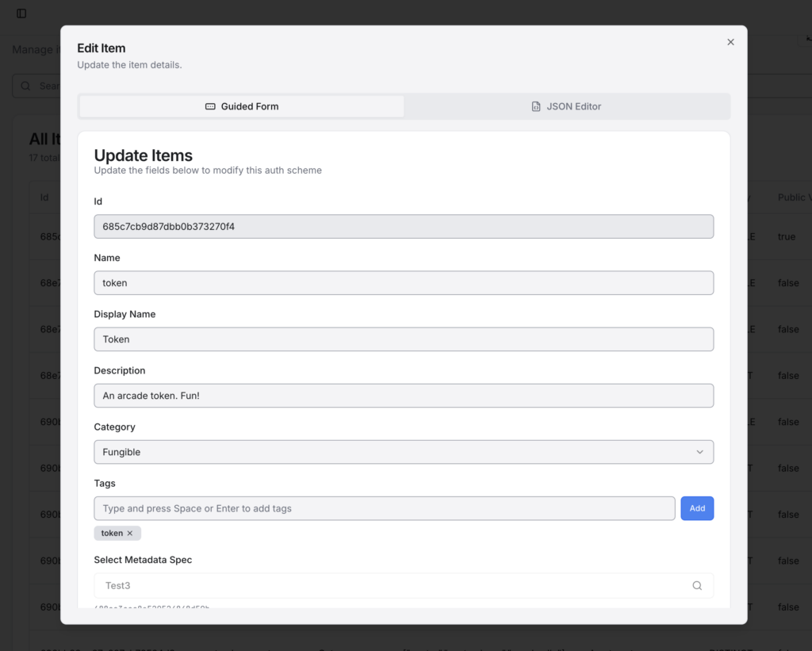Viewport: 812px width, 651px height.
Task: Click the token tag chip label
Action: (x=112, y=534)
